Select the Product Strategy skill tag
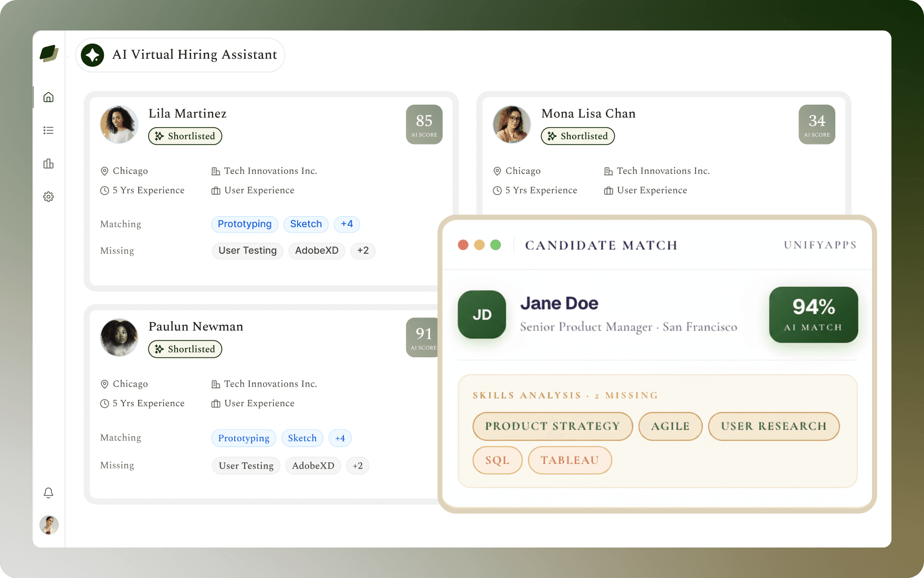This screenshot has width=924, height=578. 553,426
